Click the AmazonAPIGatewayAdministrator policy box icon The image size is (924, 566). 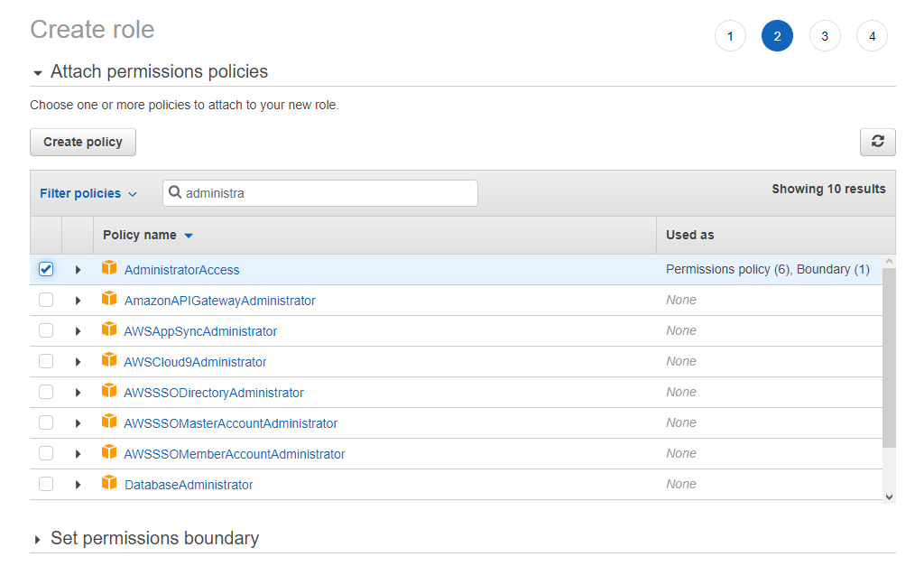[x=109, y=298]
